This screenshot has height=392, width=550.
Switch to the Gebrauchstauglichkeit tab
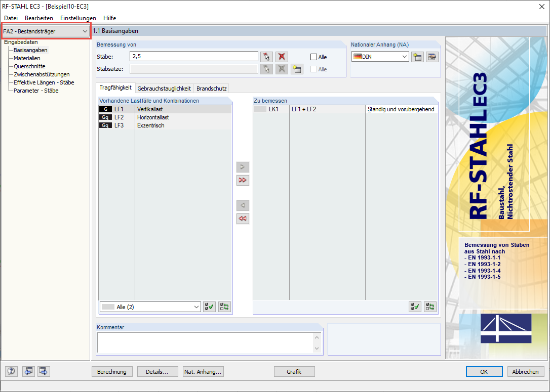tap(164, 89)
